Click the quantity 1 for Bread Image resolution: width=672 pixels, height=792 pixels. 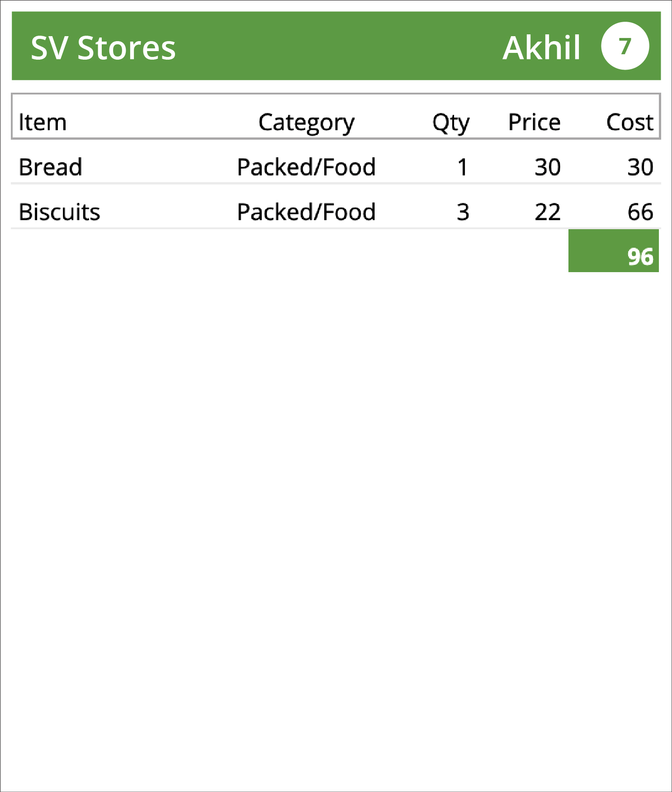tap(462, 167)
